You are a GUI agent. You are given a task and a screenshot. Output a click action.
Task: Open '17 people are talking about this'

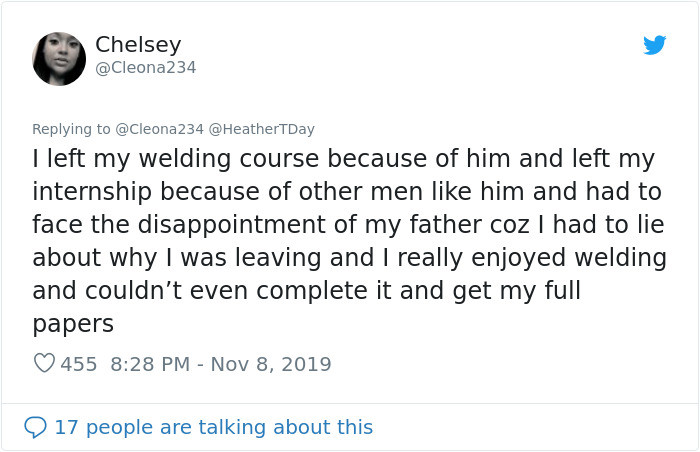[x=213, y=427]
